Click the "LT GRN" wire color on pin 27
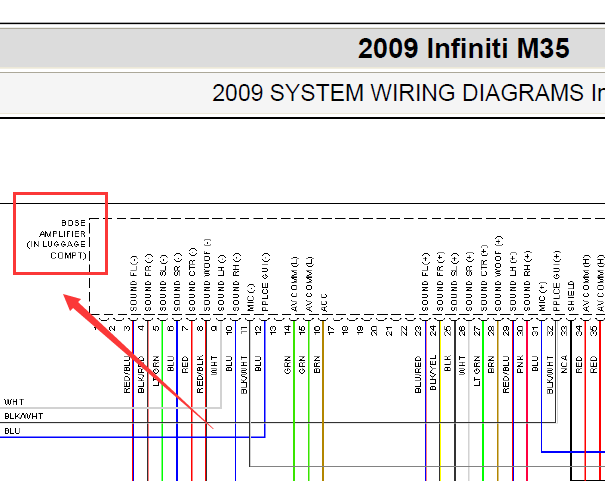Screen dimensions: 605x481 point(477,371)
